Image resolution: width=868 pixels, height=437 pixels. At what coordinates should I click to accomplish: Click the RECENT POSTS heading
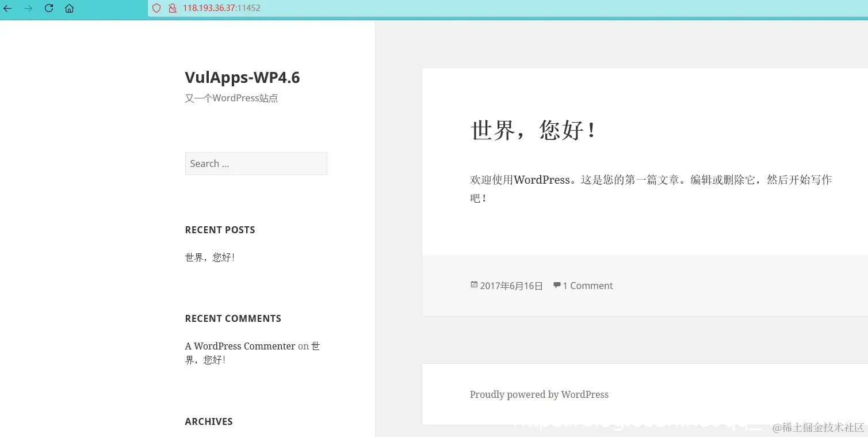(220, 230)
